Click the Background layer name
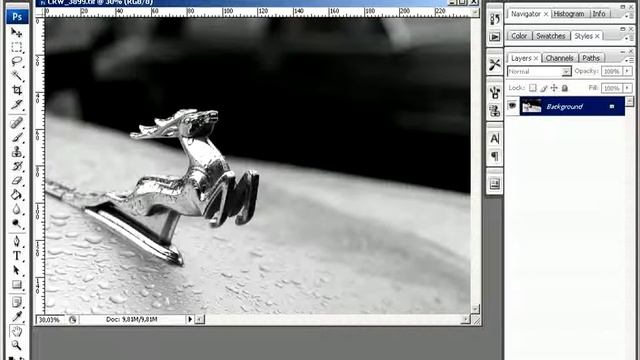 [x=564, y=107]
